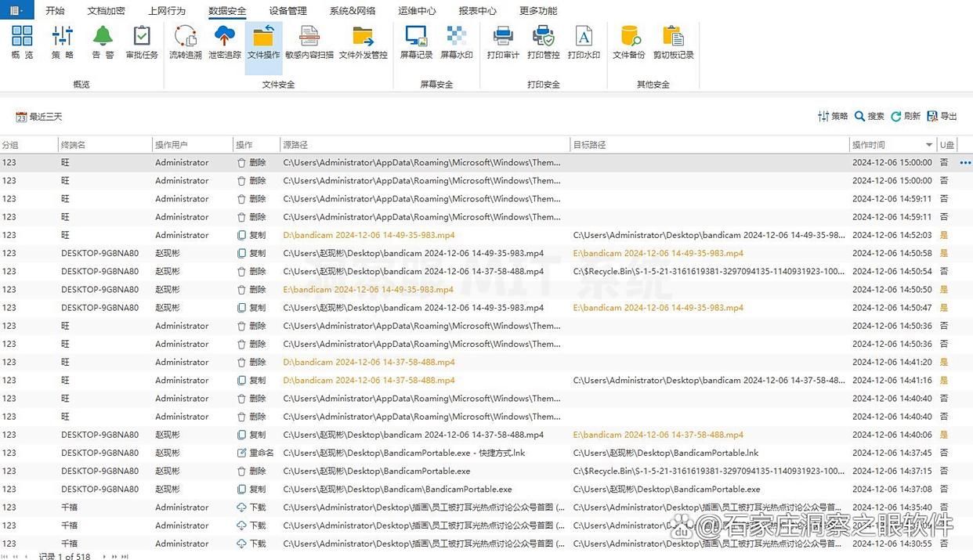Click the 策略 button above the table
Viewport: 973px width, 560px height.
pyautogui.click(x=833, y=116)
